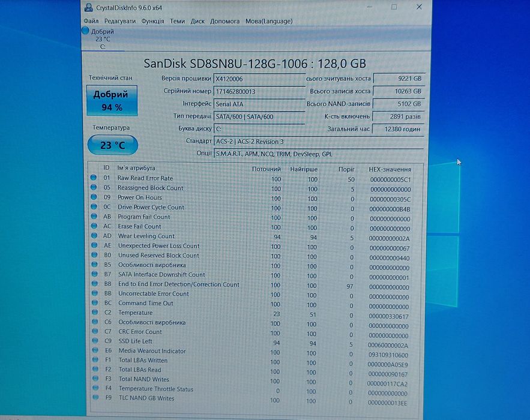The height and width of the screenshot is (420, 530).
Task: Click the status dot for Wear Leveling Count
Action: [94, 236]
